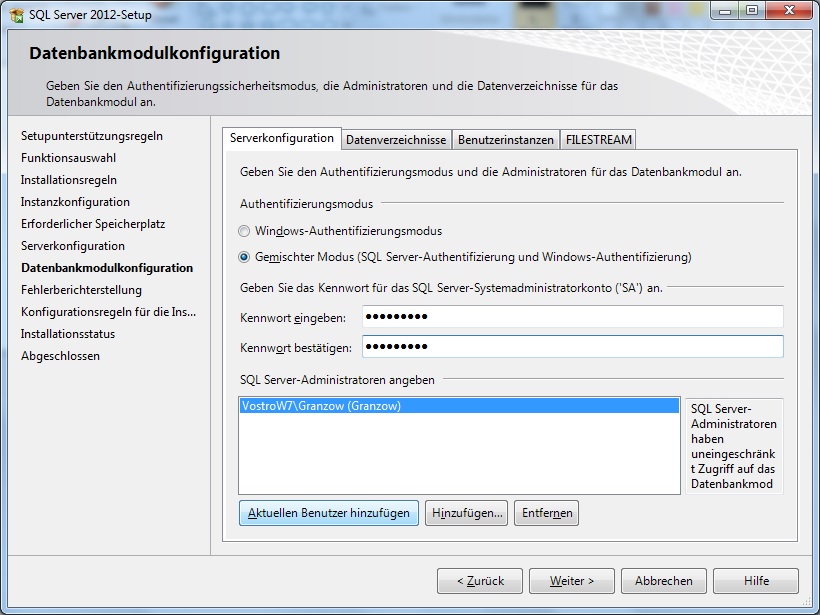Click Instanzkonfiguration step in sidebar
The image size is (820, 615).
[75, 202]
